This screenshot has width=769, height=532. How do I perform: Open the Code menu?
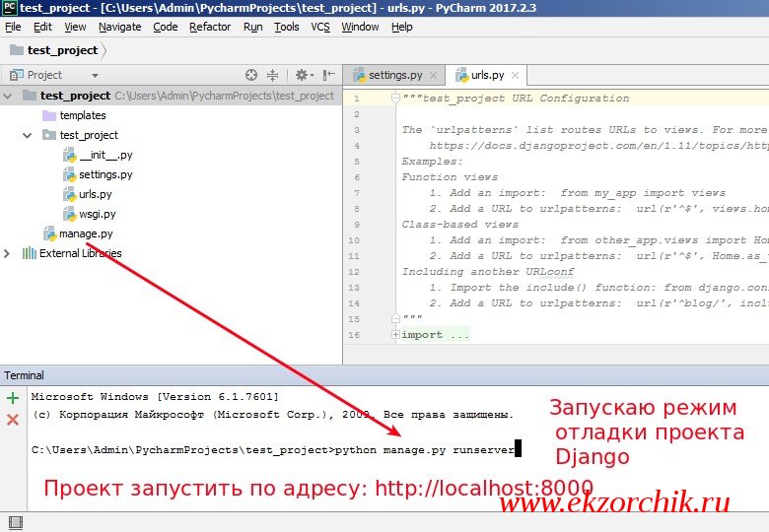point(166,27)
